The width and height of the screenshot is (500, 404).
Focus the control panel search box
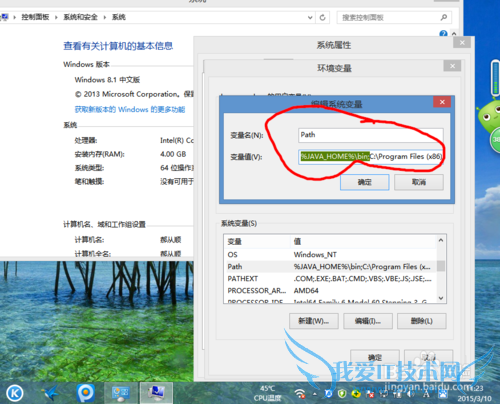pyautogui.click(x=394, y=17)
